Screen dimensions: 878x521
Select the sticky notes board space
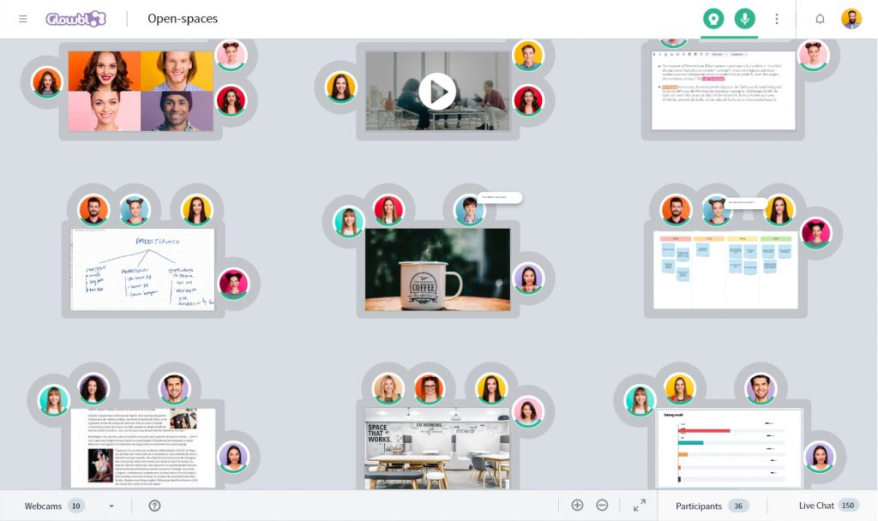point(725,270)
